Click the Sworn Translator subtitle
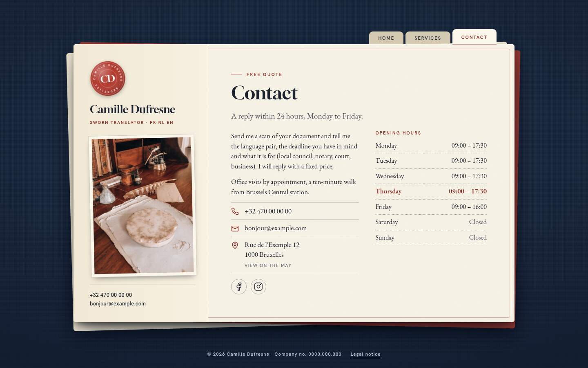The height and width of the screenshot is (368, 588). 131,123
